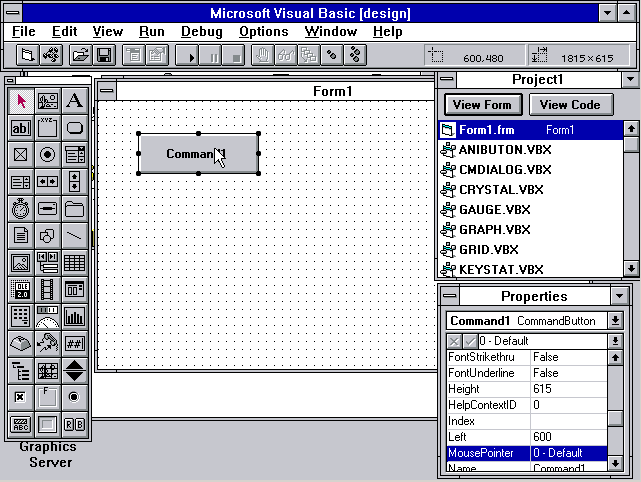Screen dimensions: 641x482
Task: Open the Debug menu
Action: [x=202, y=31]
